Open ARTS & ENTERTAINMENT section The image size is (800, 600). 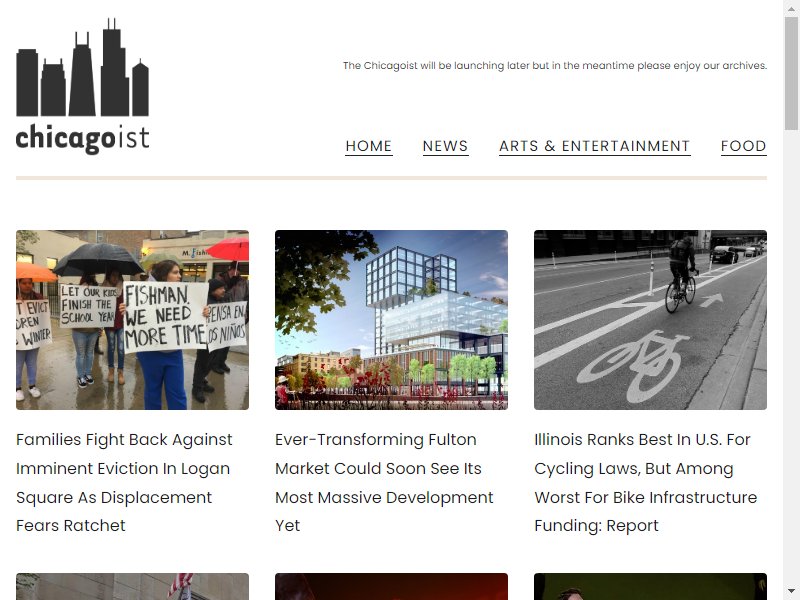594,146
